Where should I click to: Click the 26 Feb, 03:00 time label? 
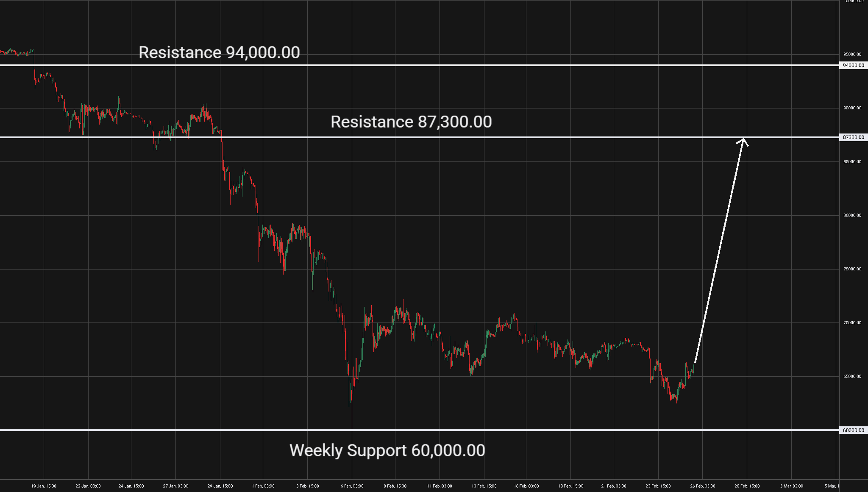[x=702, y=486]
